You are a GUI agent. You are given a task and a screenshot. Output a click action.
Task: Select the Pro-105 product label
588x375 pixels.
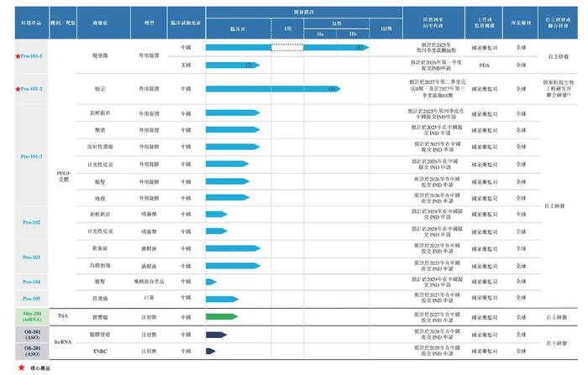(29, 298)
